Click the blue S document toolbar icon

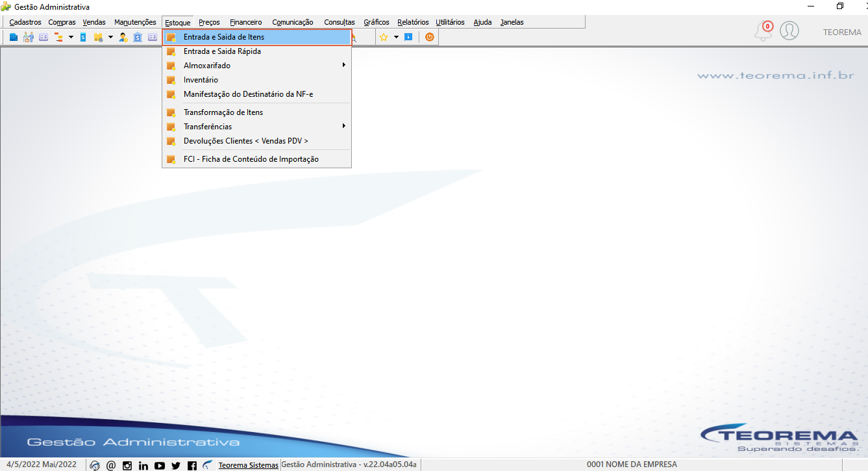83,37
